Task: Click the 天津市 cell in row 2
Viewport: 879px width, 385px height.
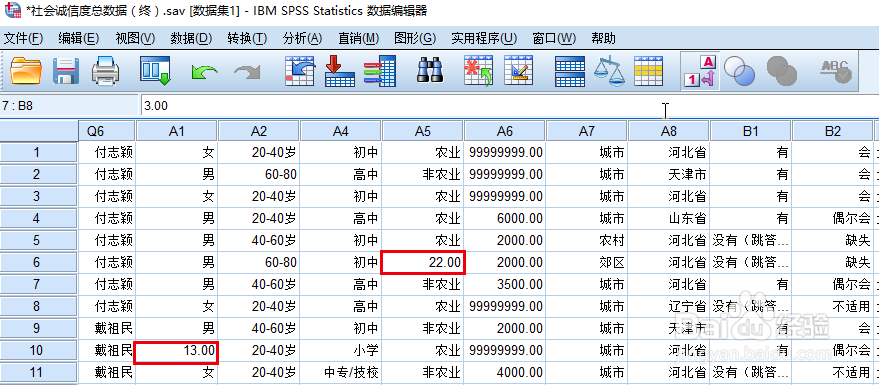Action: (x=669, y=175)
